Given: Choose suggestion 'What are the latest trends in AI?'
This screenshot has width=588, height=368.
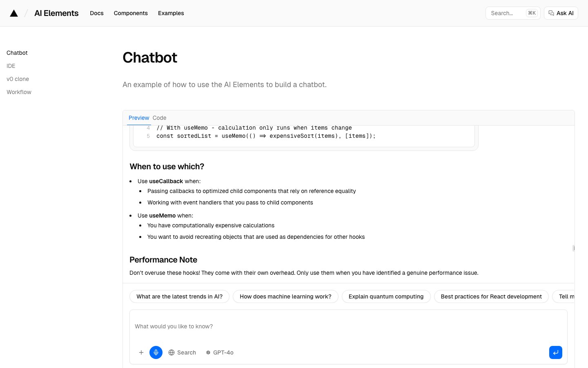Looking at the screenshot, I should click(x=179, y=296).
